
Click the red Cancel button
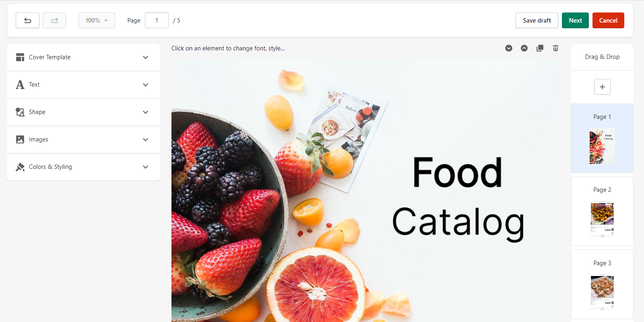[x=608, y=21]
